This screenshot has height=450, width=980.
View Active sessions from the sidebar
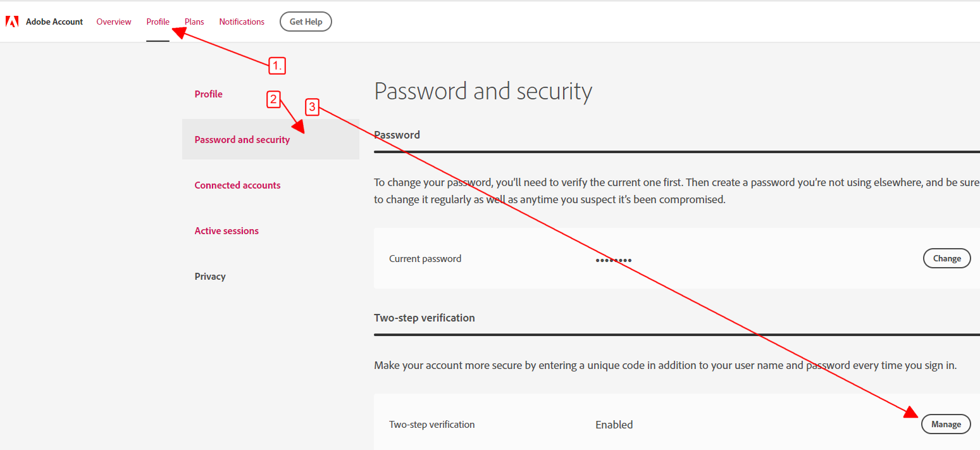tap(226, 230)
